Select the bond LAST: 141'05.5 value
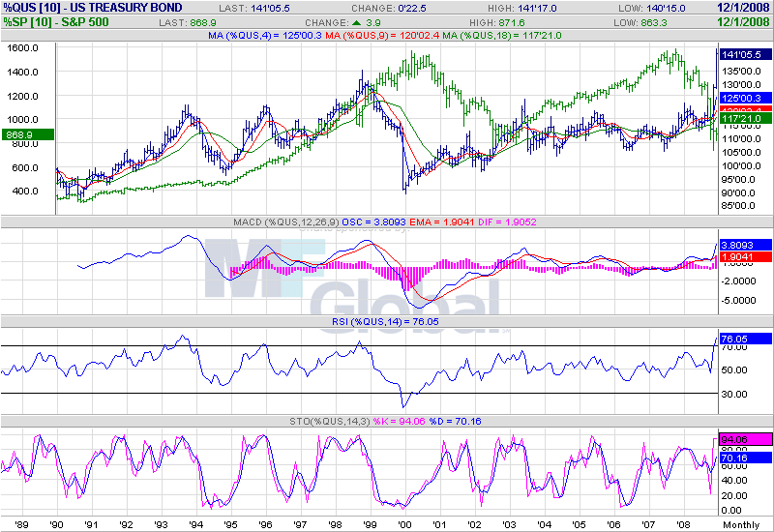 (254, 9)
